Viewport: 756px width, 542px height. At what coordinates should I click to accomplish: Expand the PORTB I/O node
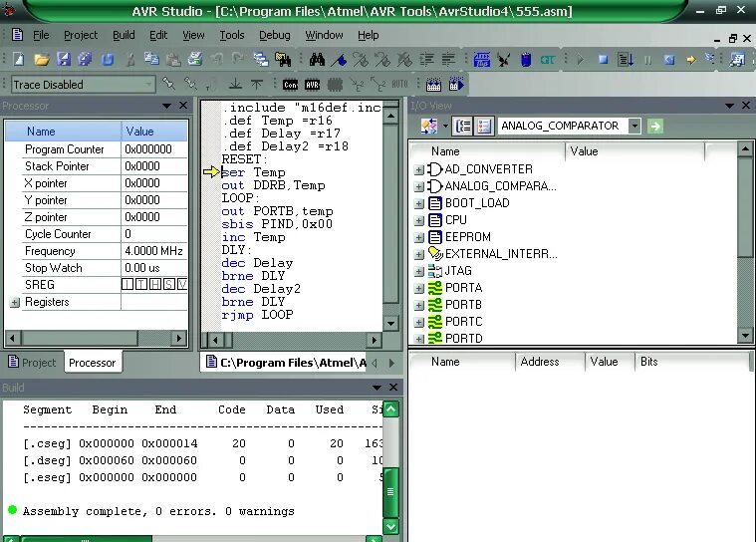coord(419,305)
